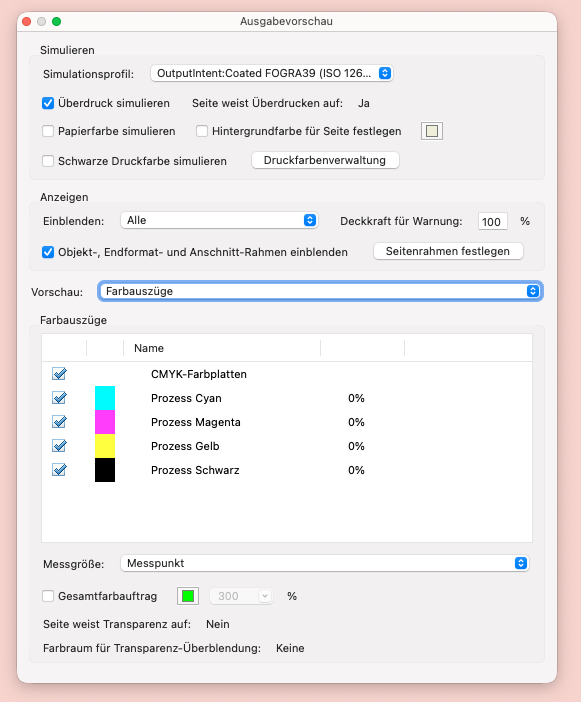Click the Prozess Gelb 0% value
Viewport: 581px width, 702px height.
click(x=356, y=446)
